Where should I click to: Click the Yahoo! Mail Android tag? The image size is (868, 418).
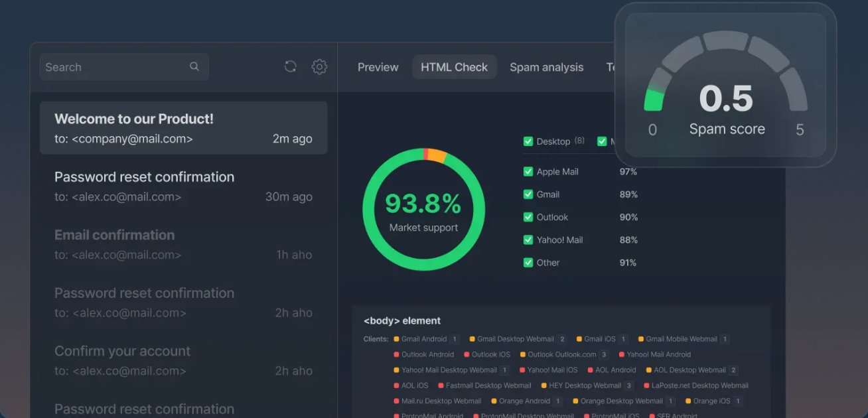pyautogui.click(x=654, y=354)
